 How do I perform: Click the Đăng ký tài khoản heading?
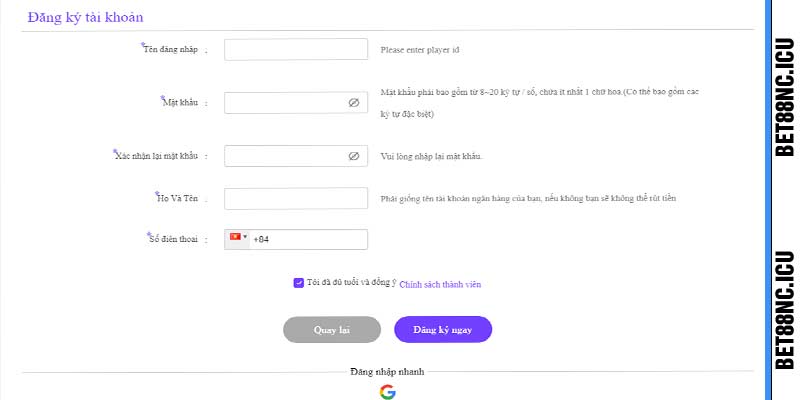pyautogui.click(x=85, y=17)
